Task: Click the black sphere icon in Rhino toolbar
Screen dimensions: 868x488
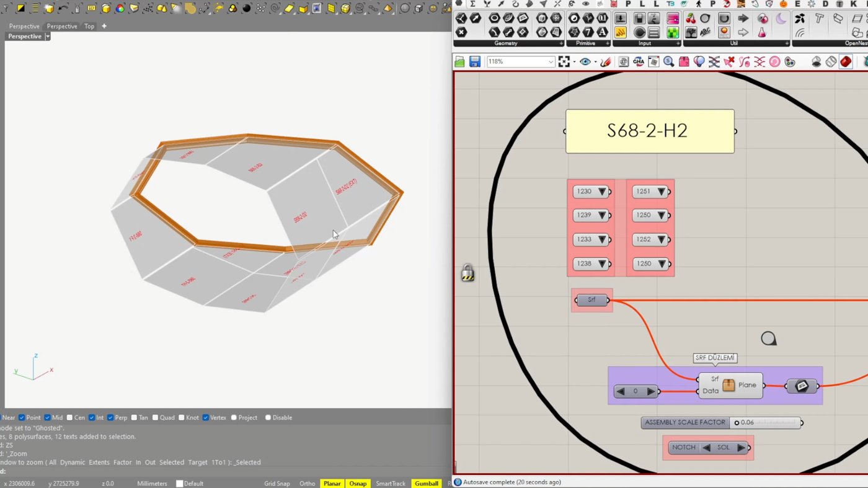Action: (247, 9)
